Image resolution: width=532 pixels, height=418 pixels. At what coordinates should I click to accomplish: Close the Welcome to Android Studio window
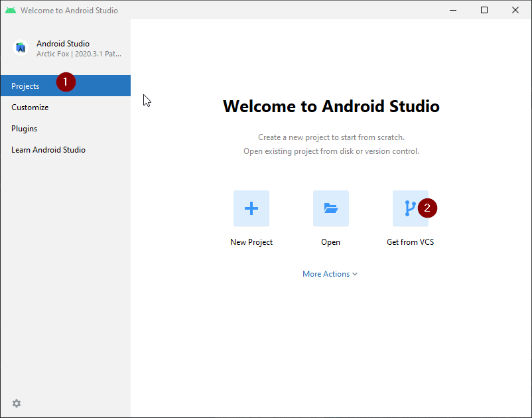tap(515, 10)
